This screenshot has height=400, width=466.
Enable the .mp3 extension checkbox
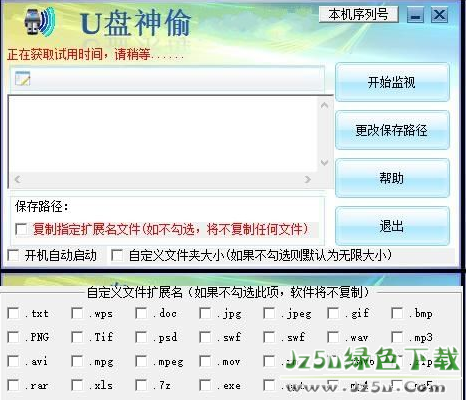pyautogui.click(x=397, y=337)
